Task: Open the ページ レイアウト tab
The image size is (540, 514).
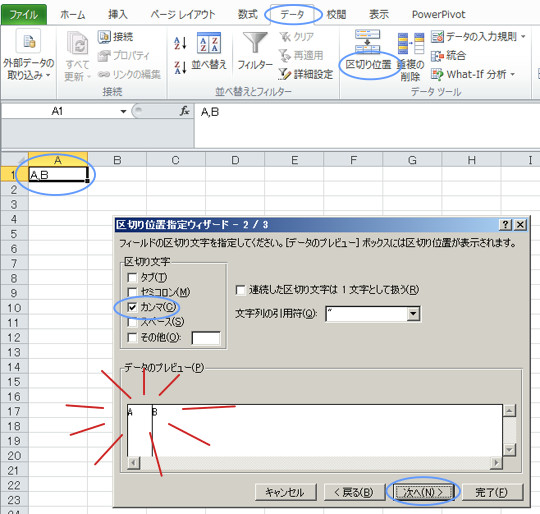Action: (183, 14)
